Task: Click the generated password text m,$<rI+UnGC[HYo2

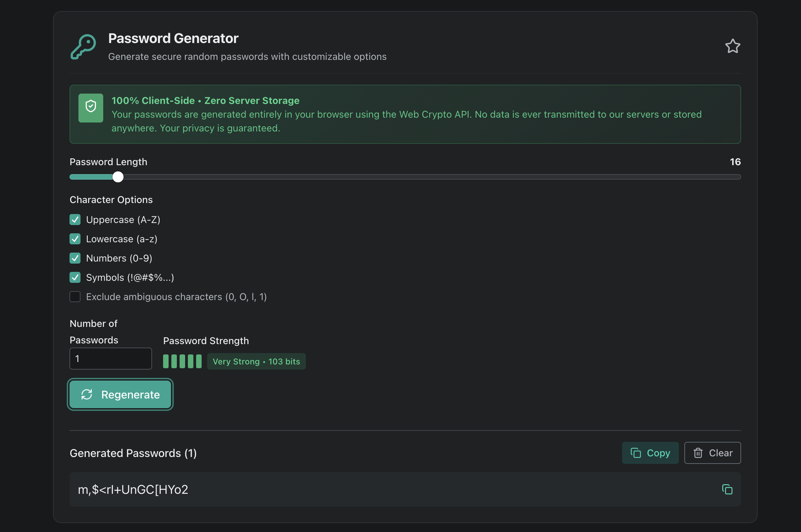Action: click(x=133, y=489)
